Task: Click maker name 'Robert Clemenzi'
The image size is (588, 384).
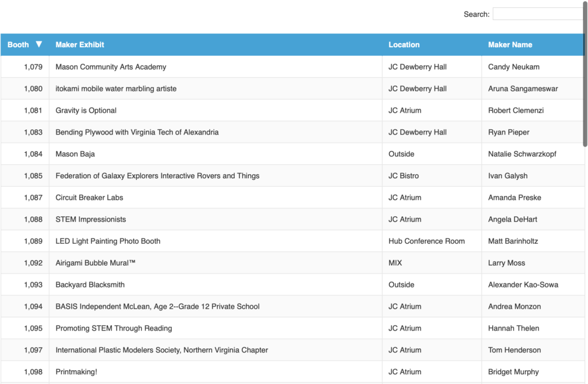Action: 516,110
